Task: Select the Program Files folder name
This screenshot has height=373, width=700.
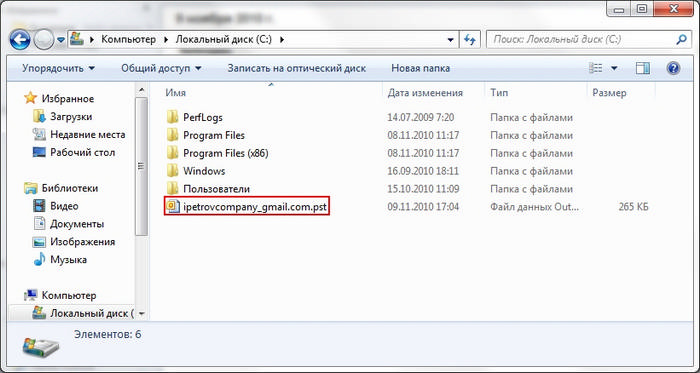Action: (x=214, y=135)
